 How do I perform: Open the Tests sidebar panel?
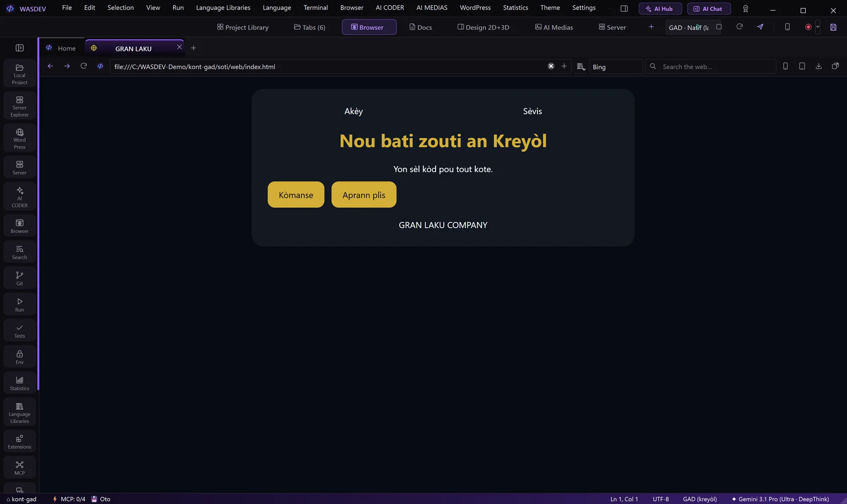coord(19,331)
